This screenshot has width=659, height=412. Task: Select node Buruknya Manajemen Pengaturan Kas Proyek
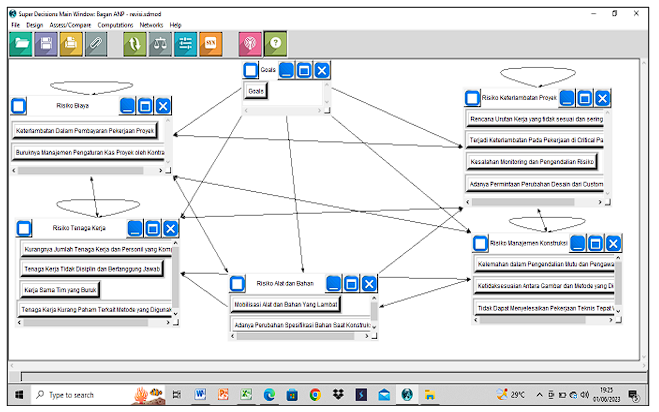tap(89, 152)
